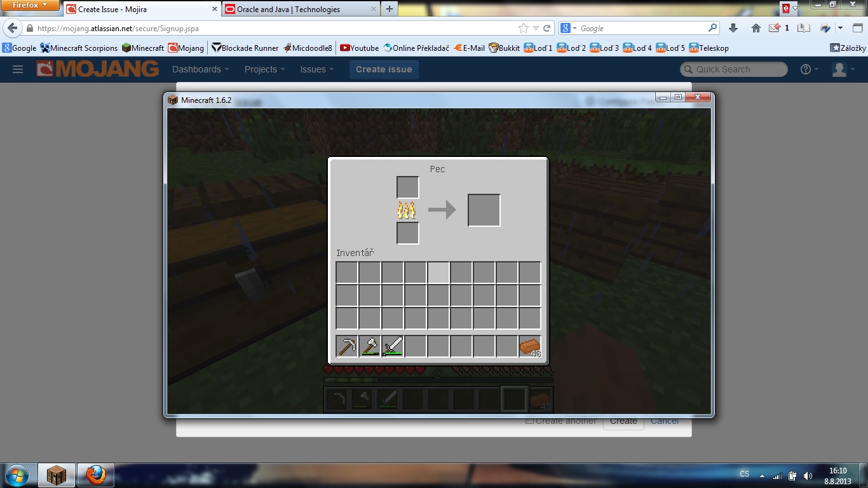Open the Google bookmark
Image resolution: width=868 pixels, height=488 pixels.
tap(20, 48)
